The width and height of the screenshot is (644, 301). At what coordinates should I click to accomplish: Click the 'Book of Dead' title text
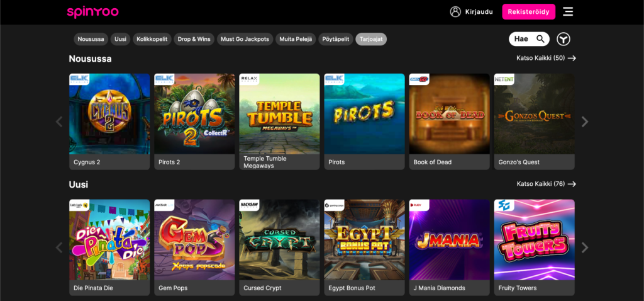pyautogui.click(x=433, y=162)
